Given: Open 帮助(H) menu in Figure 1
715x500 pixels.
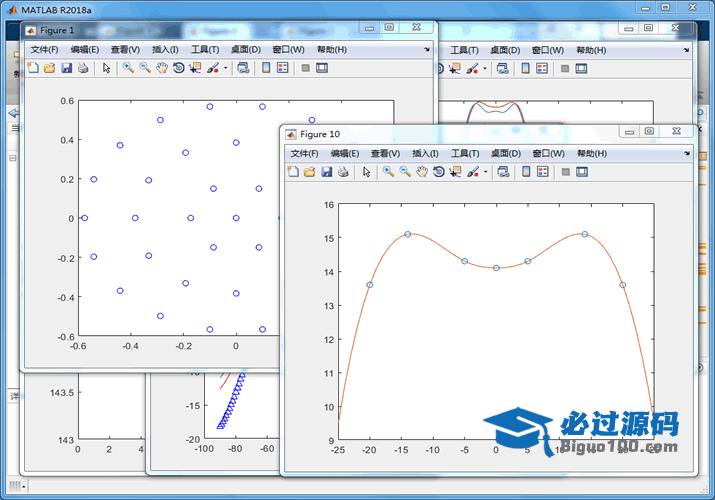Looking at the screenshot, I should (332, 49).
